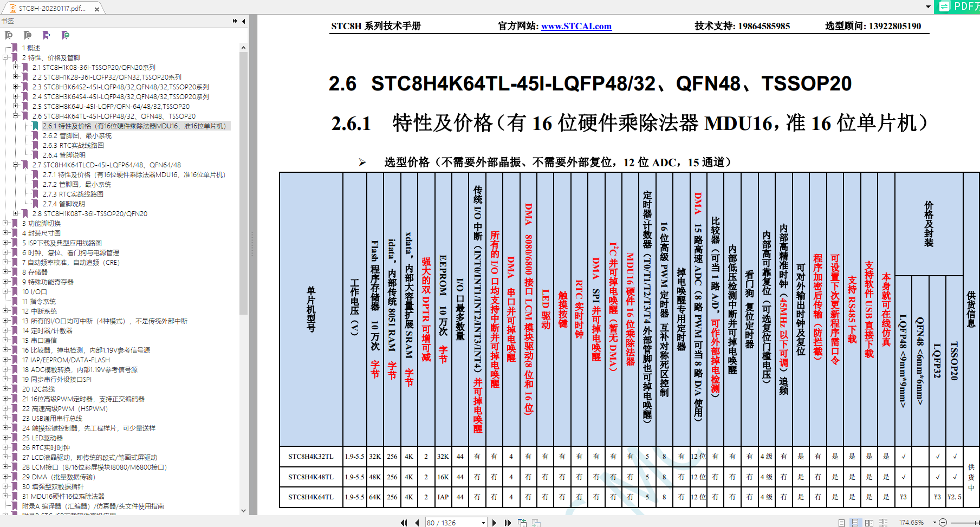This screenshot has height=527, width=980.
Task: Select bookmark '2.6.2 管脚图, 最小系统'
Action: coord(77,135)
